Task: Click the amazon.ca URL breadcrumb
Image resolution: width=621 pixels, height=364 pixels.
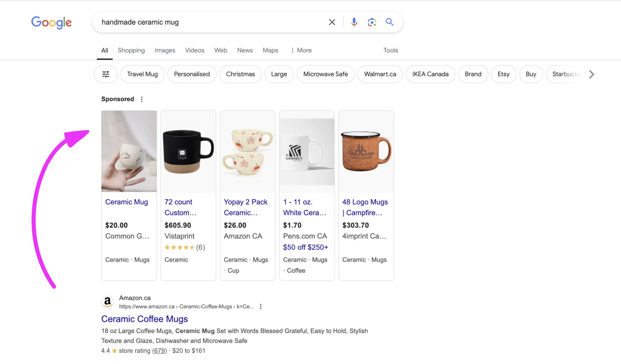Action: pos(186,307)
